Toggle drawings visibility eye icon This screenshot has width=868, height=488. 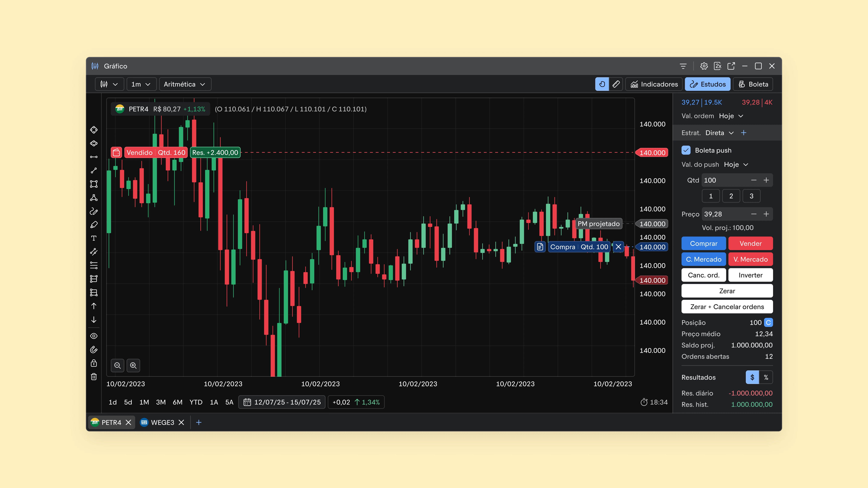(x=94, y=336)
